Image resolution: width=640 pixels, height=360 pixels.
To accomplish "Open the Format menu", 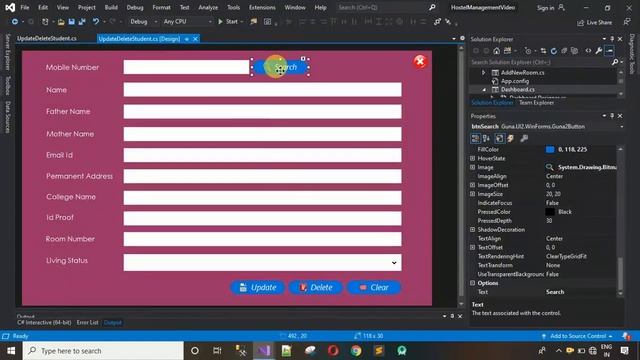I will tap(161, 7).
